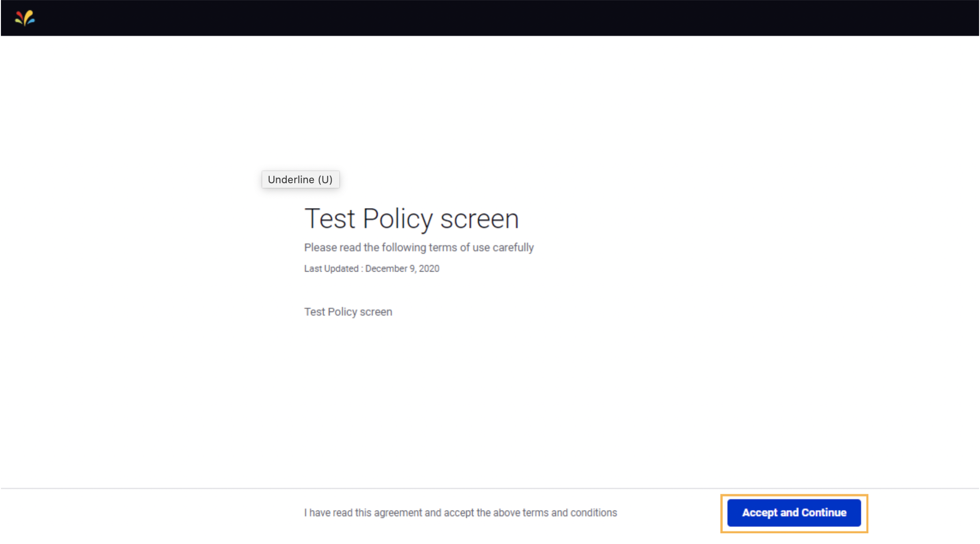
Task: Click the Underline (U) formatting button
Action: click(300, 179)
